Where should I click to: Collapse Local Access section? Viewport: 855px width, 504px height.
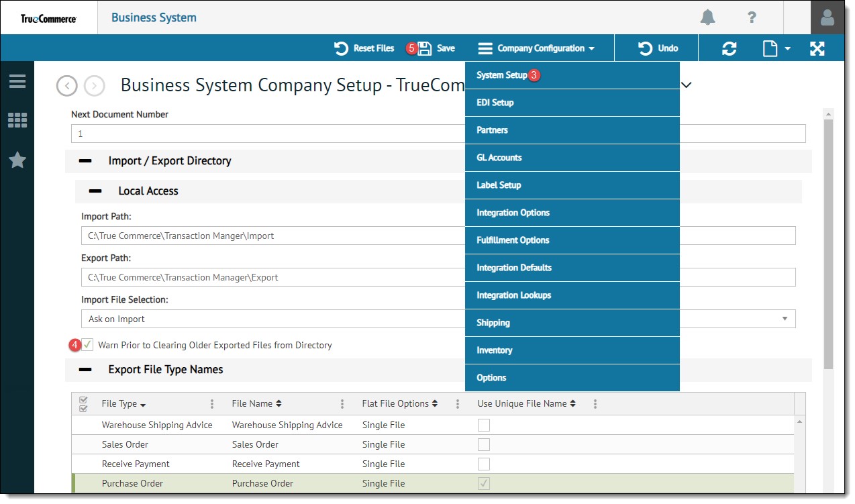[95, 191]
